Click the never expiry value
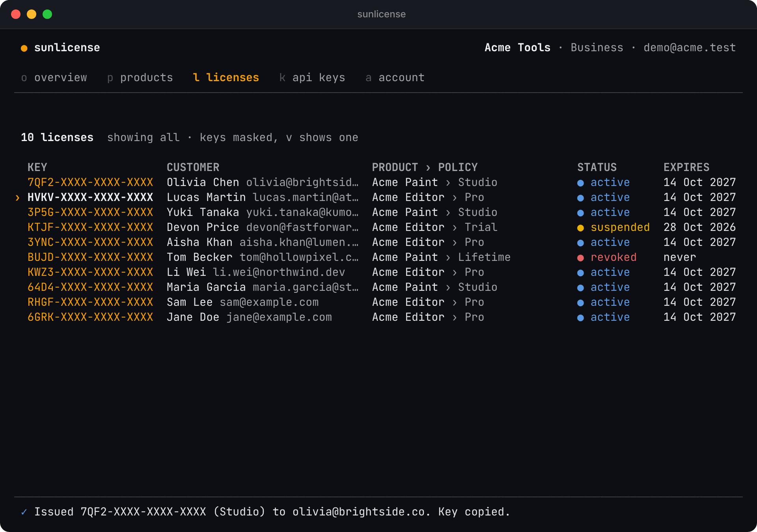 (680, 257)
